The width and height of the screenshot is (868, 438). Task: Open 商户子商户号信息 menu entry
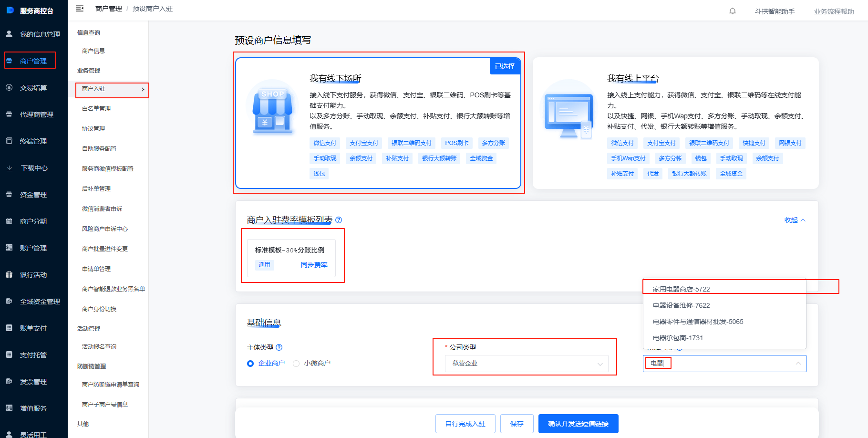(105, 404)
